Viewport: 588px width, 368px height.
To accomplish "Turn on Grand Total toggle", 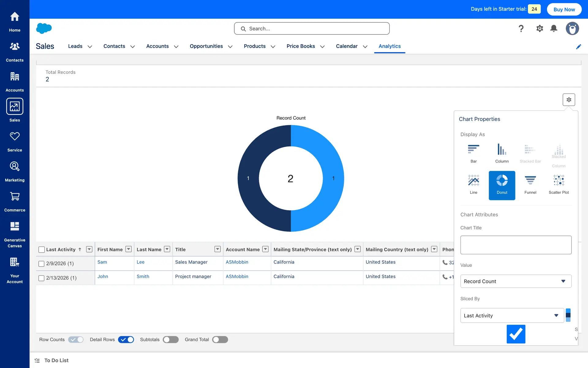I will click(220, 339).
